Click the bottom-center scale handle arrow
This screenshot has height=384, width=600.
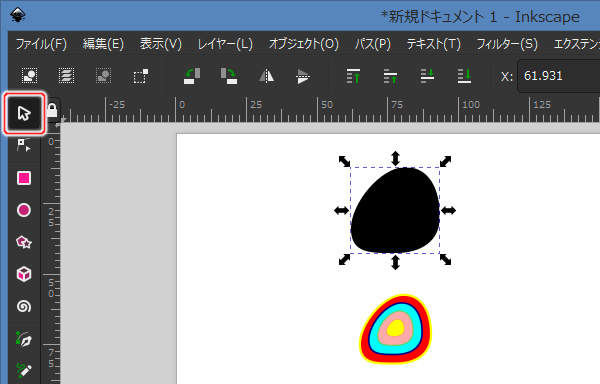395,262
